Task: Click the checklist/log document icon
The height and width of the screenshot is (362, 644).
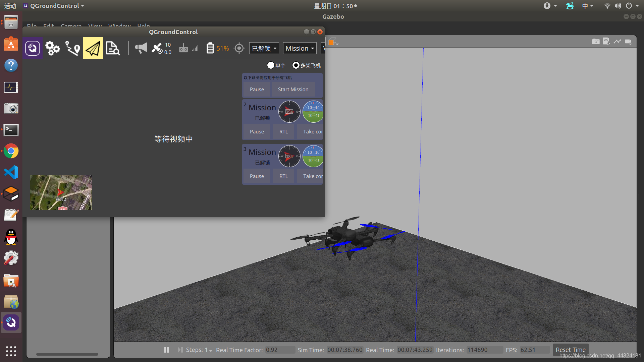Action: point(112,48)
